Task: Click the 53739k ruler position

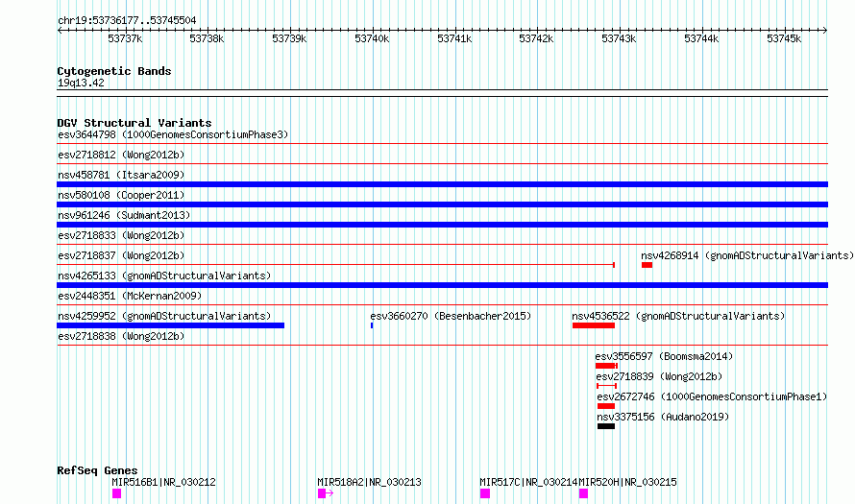Action: [x=289, y=38]
